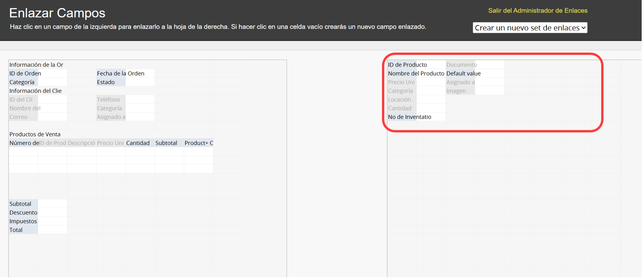The image size is (644, 280).
Task: Open the 'Crear un nuevo set de enlaces' dropdown
Action: 530,28
